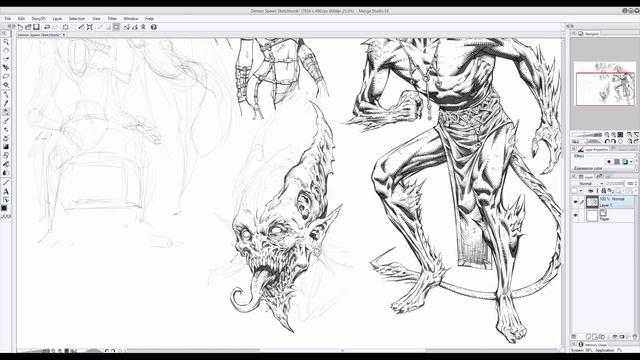Open the Layer menu

pyautogui.click(x=57, y=19)
